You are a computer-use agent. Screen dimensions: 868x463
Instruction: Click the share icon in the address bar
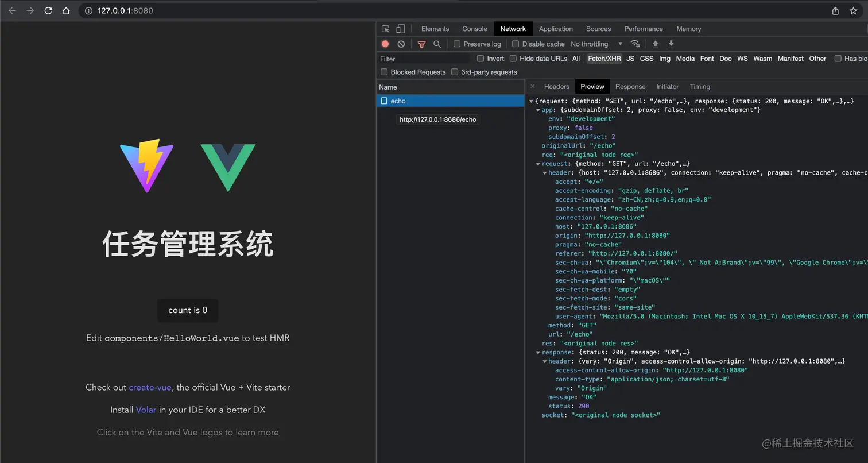point(835,10)
